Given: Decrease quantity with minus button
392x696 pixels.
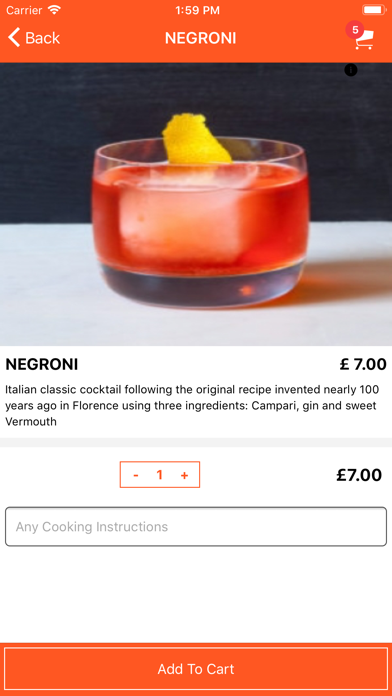Looking at the screenshot, I should (x=136, y=475).
